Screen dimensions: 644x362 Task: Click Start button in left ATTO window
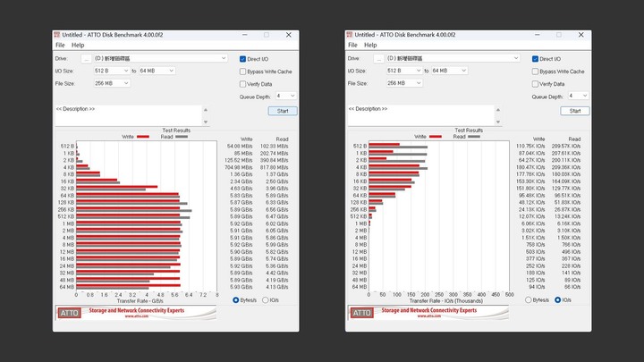pyautogui.click(x=283, y=111)
